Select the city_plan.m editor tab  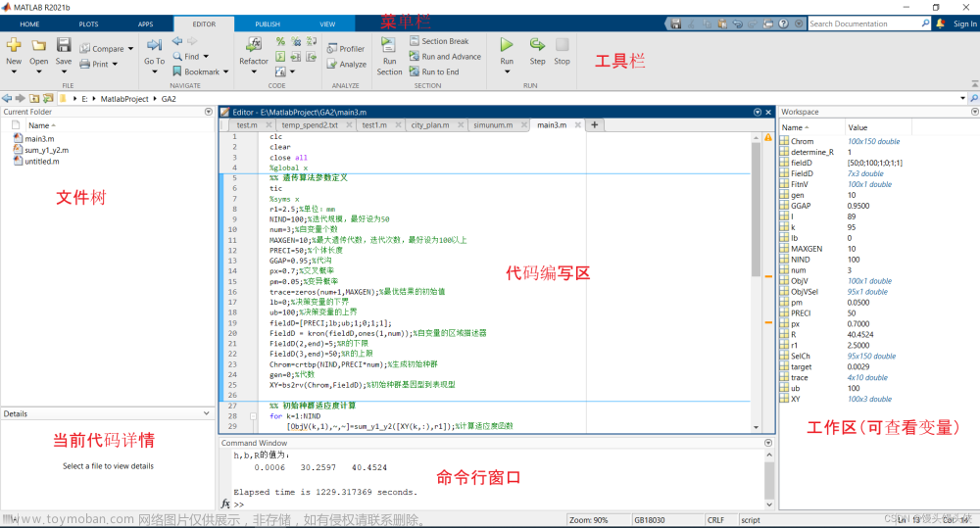[430, 125]
